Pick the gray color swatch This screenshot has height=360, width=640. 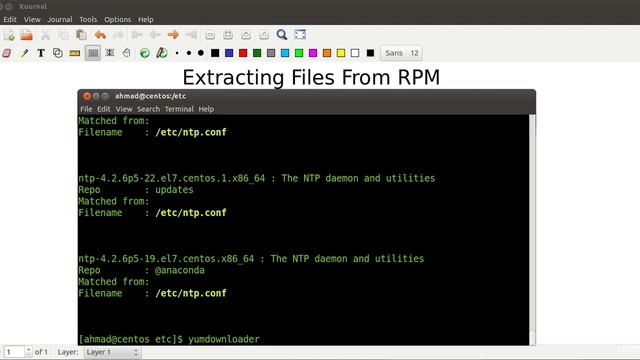click(271, 53)
